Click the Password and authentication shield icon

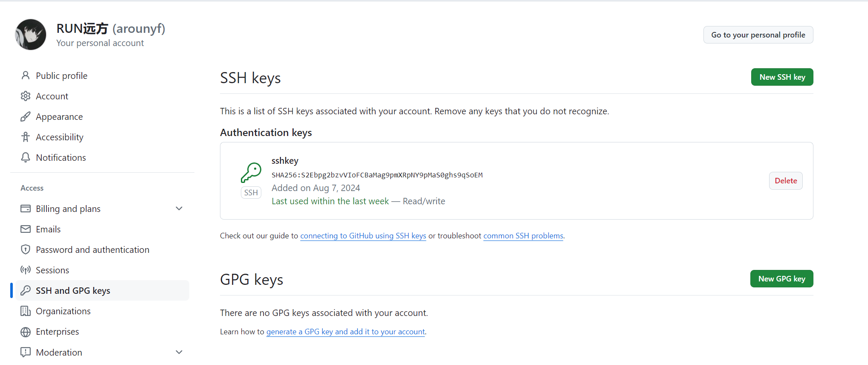point(26,249)
